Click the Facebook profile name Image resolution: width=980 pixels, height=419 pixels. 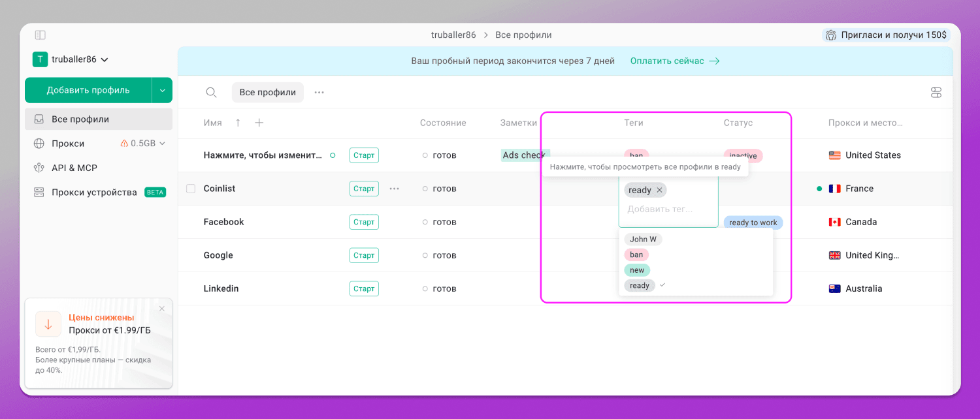[x=223, y=222]
